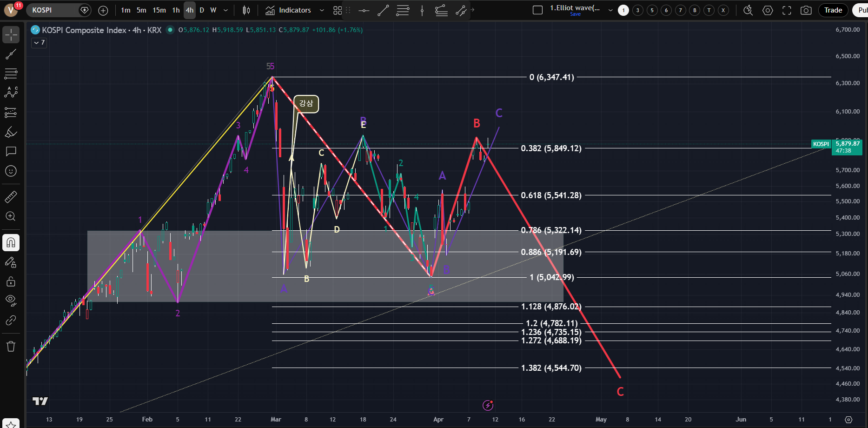Select layout shortcut circle 6
The image size is (868, 428).
(666, 10)
